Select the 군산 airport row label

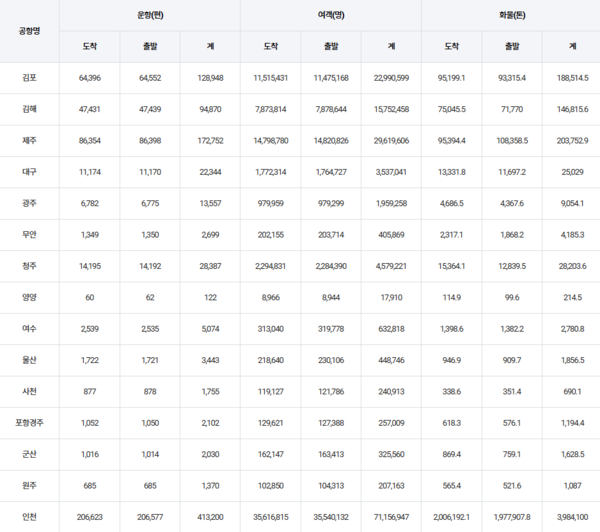pyautogui.click(x=29, y=455)
